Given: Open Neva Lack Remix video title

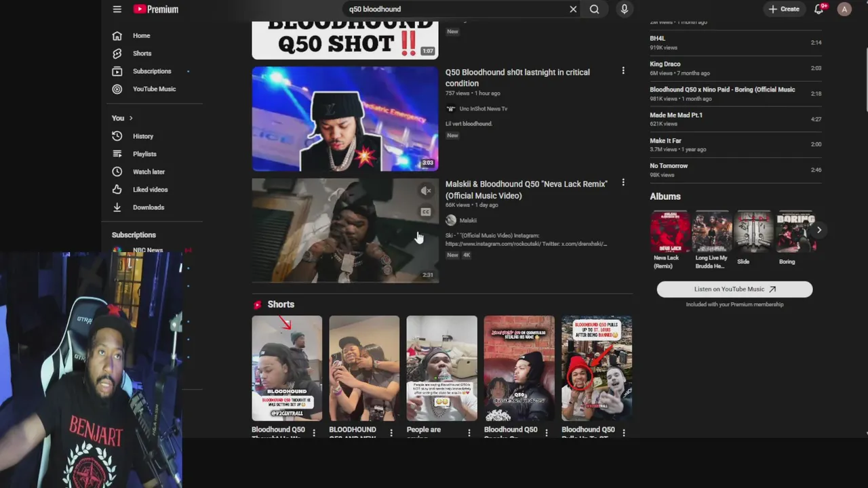Looking at the screenshot, I should pos(526,190).
